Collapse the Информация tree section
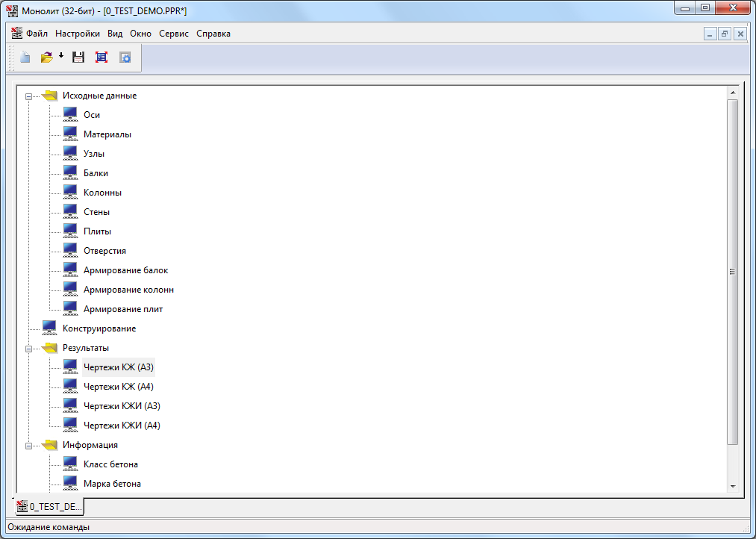Viewport: 756px width, 539px height. tap(28, 446)
